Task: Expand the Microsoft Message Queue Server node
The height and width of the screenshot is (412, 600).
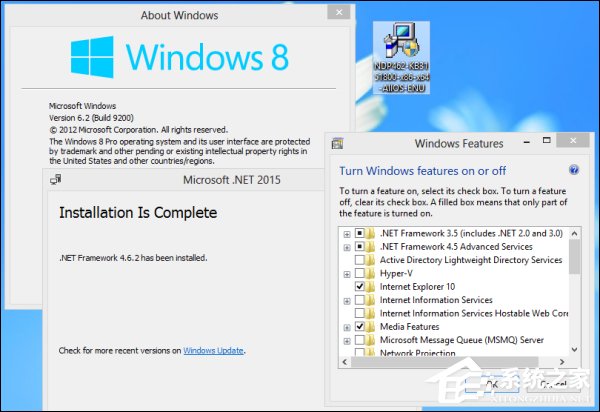Action: coord(346,340)
